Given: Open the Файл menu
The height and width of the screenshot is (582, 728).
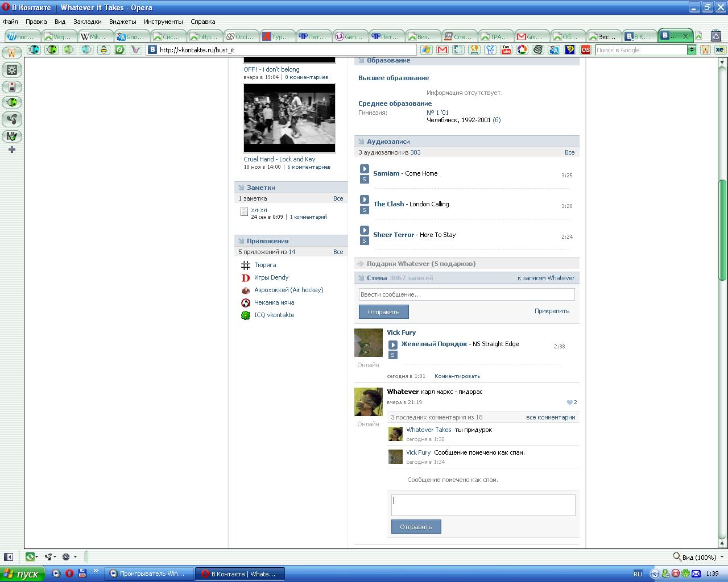Looking at the screenshot, I should coord(10,22).
